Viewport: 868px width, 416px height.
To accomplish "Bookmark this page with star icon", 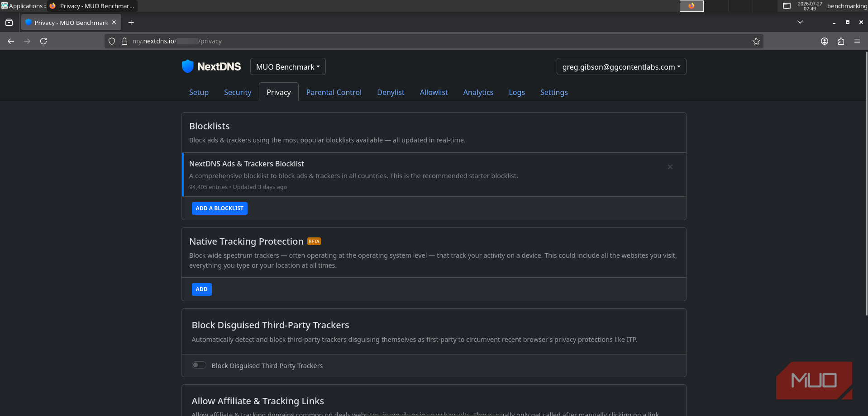I will [756, 41].
